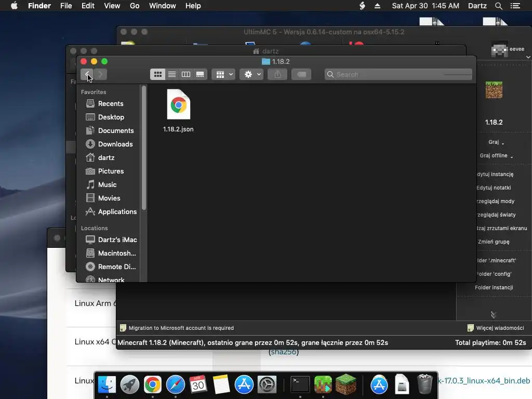Open the Finder menu in menu bar

pyautogui.click(x=39, y=6)
